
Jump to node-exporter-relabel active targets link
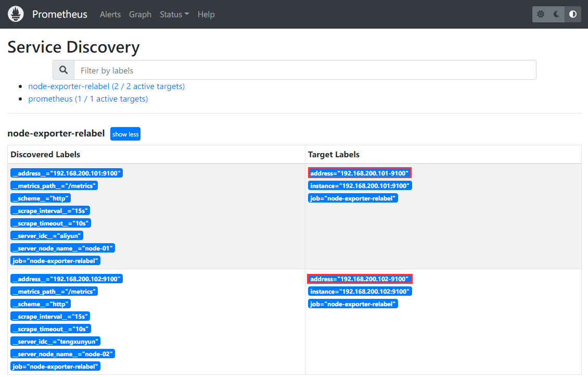[107, 86]
